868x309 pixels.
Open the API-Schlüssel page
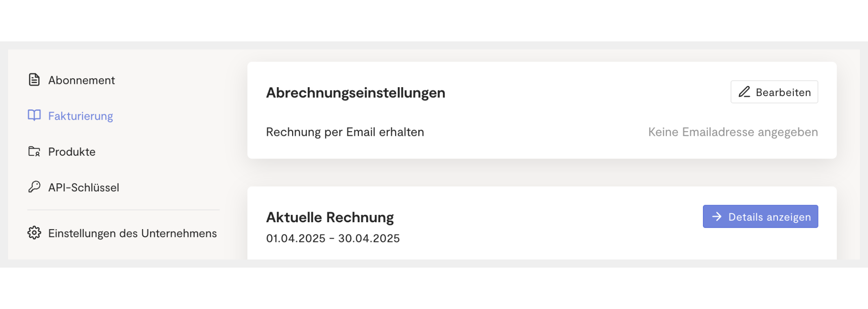(73, 187)
